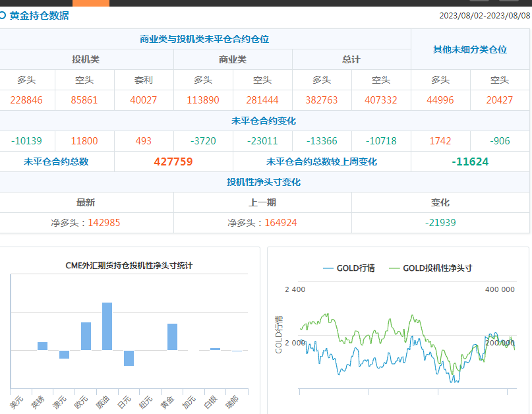This screenshot has width=532, height=414.
Task: Click the circle icon beside 黄金持仓数据
Action: 3,15
